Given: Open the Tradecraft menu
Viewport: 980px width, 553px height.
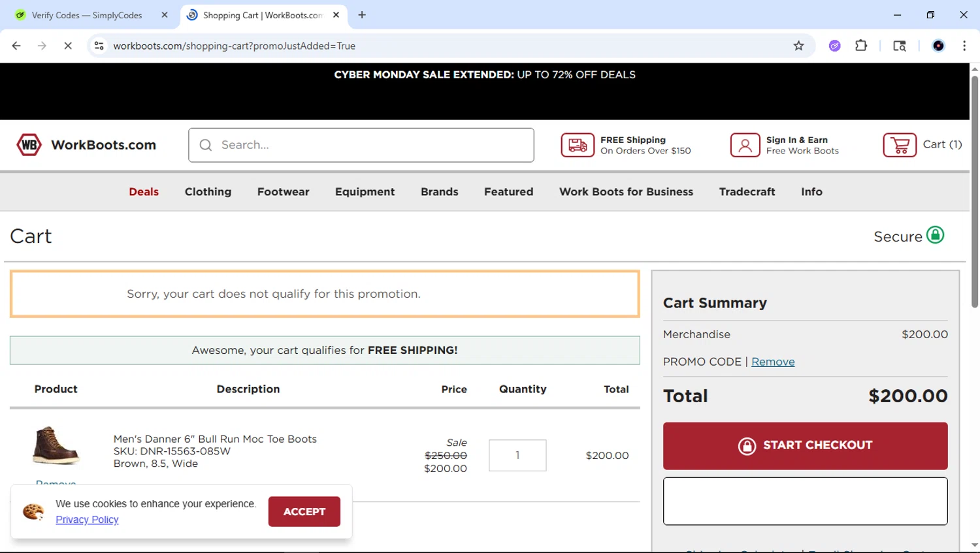Looking at the screenshot, I should click(x=747, y=192).
